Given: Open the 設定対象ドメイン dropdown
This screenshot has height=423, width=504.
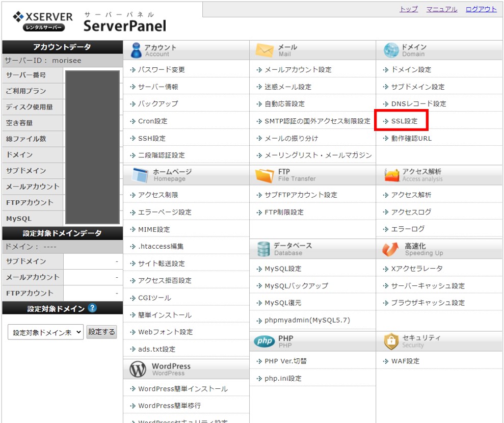Looking at the screenshot, I should [x=45, y=332].
